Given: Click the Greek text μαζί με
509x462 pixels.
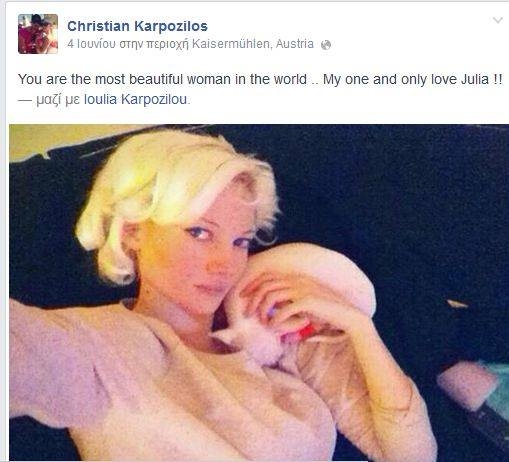Looking at the screenshot, I should point(58,100).
